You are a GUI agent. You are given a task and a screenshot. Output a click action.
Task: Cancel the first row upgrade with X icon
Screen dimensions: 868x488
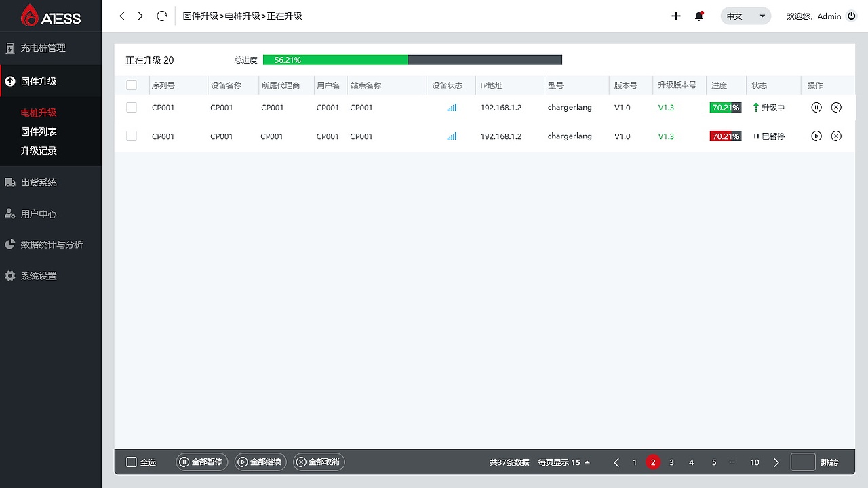pyautogui.click(x=836, y=107)
